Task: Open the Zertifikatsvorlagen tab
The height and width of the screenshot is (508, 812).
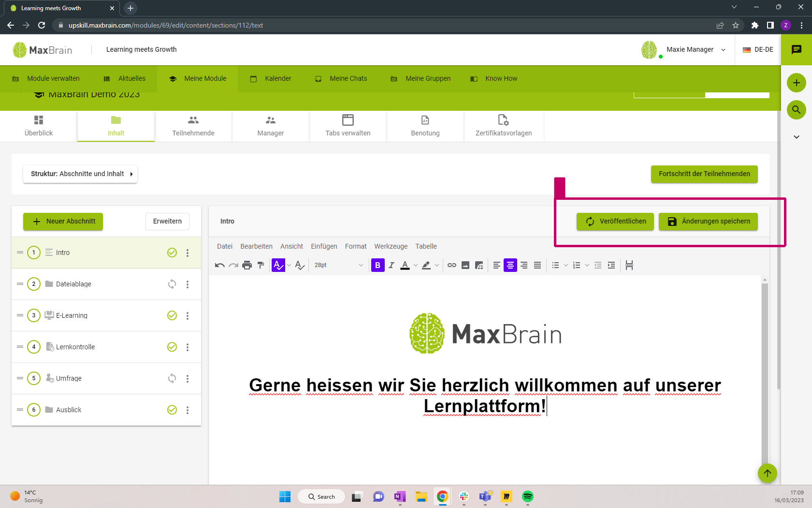Action: click(504, 126)
